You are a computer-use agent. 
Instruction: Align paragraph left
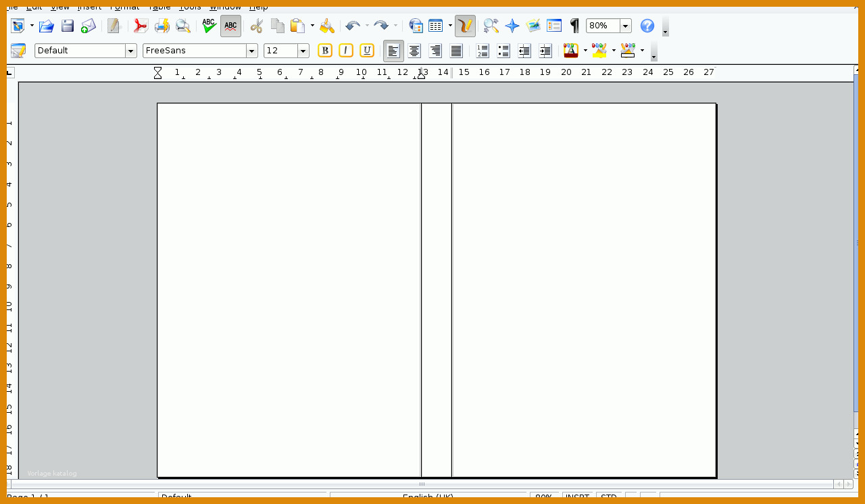pos(393,51)
